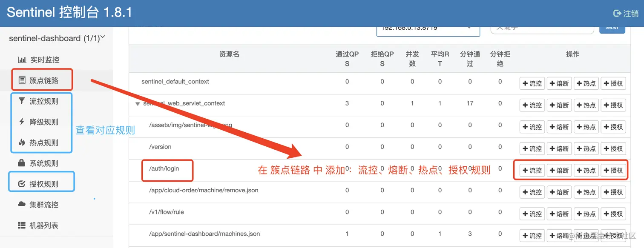Add 流控 rule for /version
The image size is (644, 248).
coord(532,148)
